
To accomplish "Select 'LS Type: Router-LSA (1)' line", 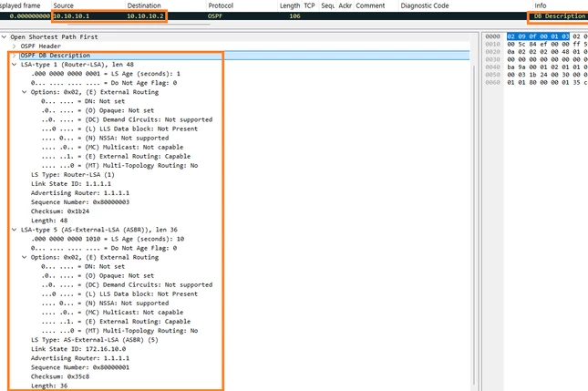I will click(73, 175).
